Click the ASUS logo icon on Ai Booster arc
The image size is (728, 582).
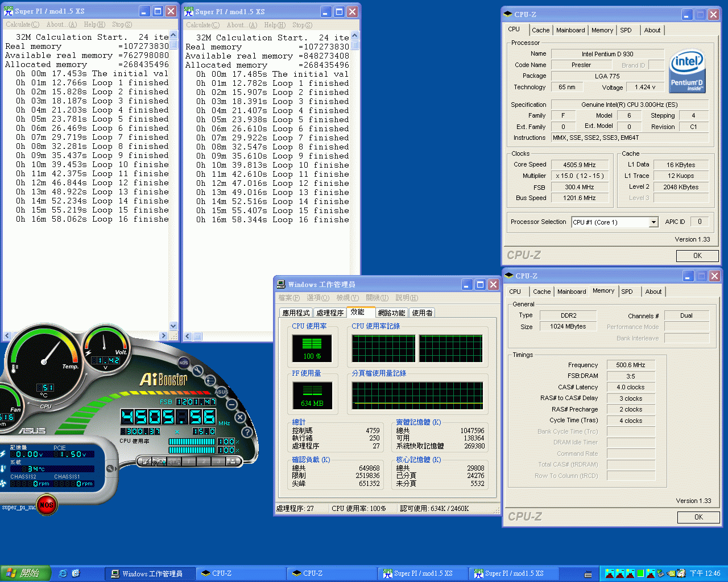tap(221, 392)
